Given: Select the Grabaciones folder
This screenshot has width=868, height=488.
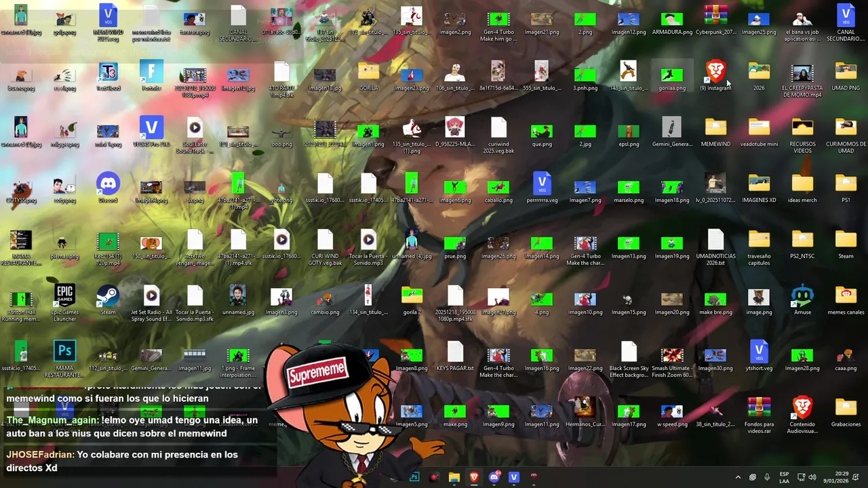Looking at the screenshot, I should 846,413.
